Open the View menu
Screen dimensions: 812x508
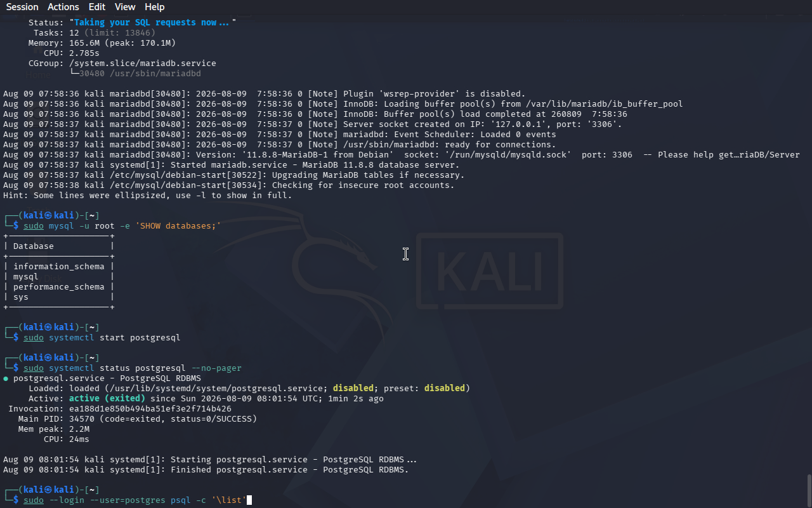[125, 7]
